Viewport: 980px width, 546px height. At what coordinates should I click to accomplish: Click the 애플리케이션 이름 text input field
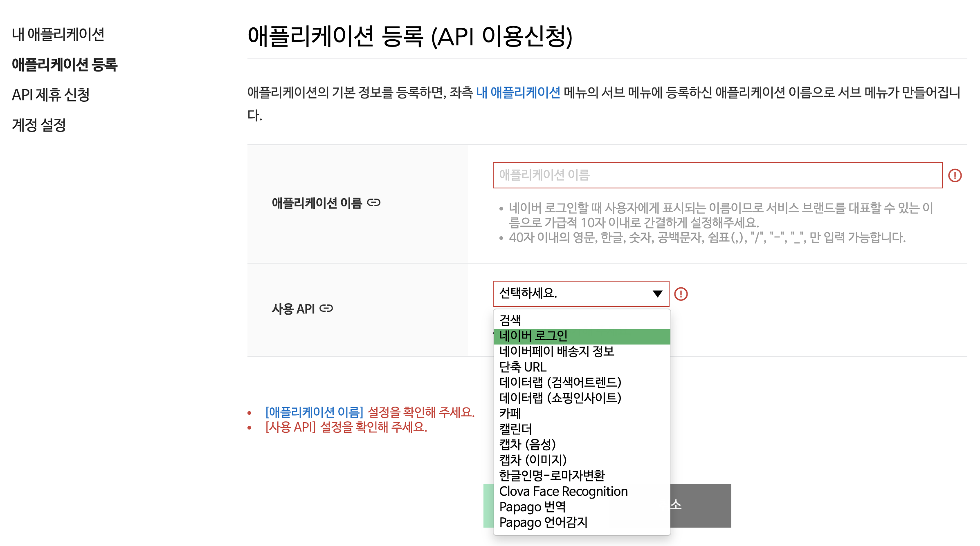[x=717, y=175]
